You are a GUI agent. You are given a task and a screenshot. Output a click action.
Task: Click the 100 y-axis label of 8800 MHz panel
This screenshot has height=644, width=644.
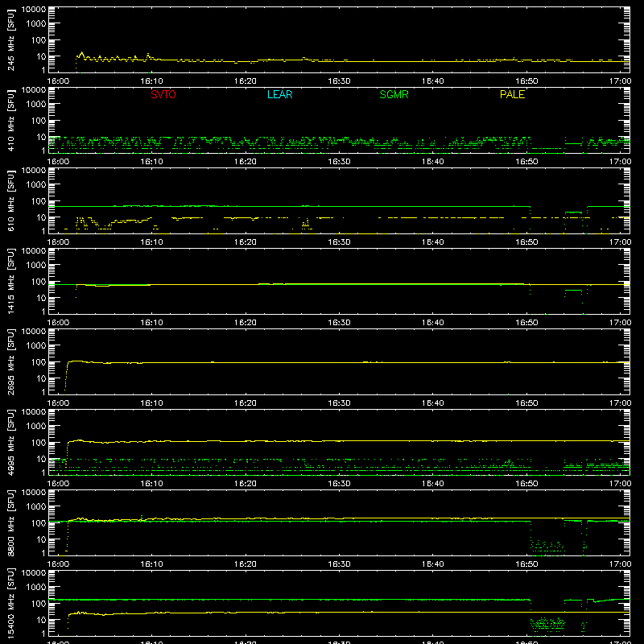(39, 522)
